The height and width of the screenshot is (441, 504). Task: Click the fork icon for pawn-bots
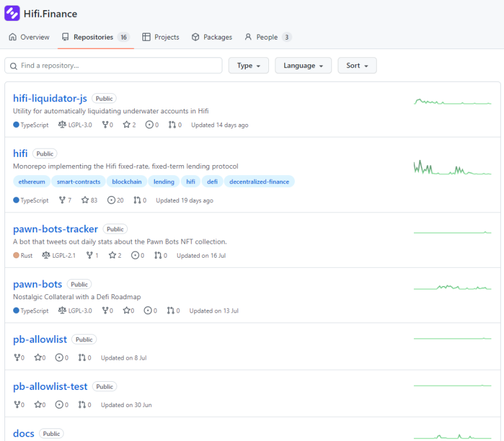tap(105, 311)
